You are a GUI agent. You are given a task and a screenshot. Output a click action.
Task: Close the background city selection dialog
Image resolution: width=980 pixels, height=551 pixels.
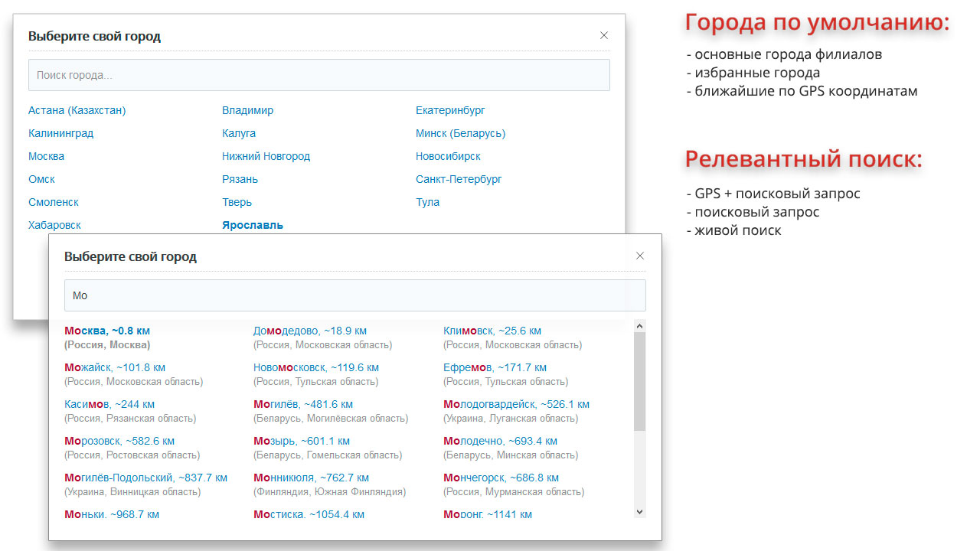[x=604, y=35]
